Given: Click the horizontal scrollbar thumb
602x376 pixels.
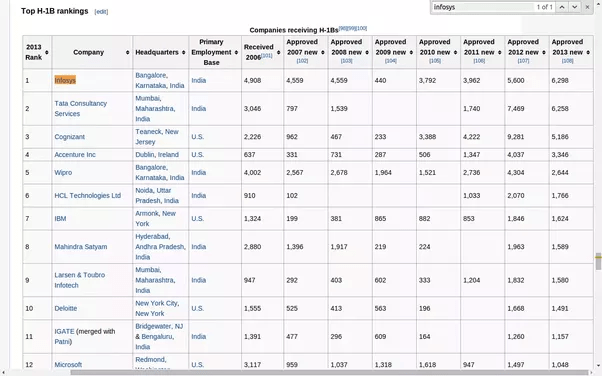Looking at the screenshot, I should point(330,373).
